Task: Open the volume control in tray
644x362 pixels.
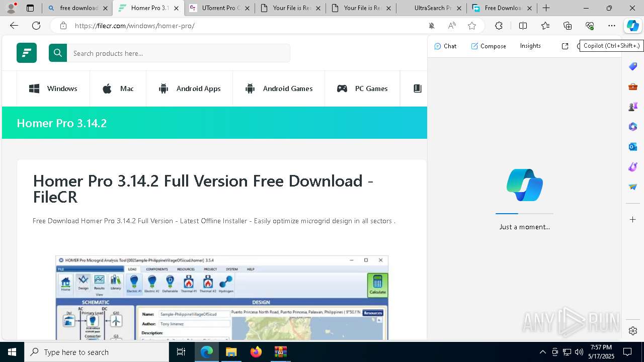Action: pos(579,352)
